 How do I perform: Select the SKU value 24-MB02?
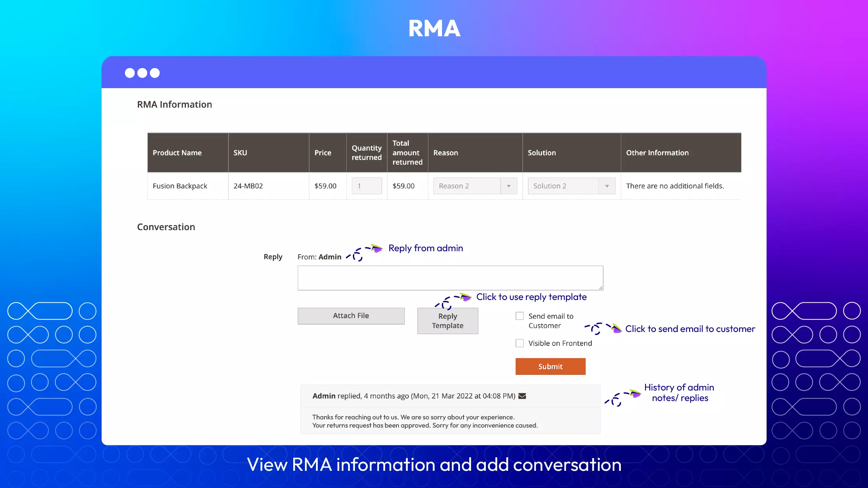pos(248,186)
